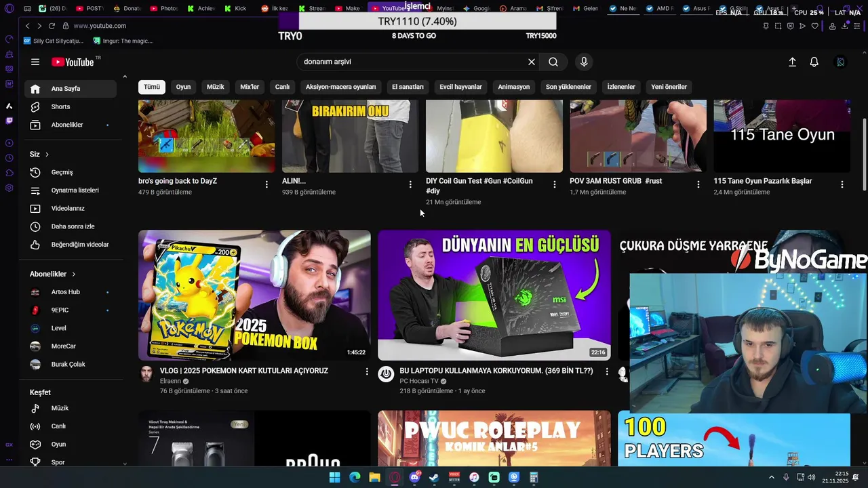Expand the Siz section chevron
Image resolution: width=868 pixels, height=488 pixels.
pyautogui.click(x=47, y=155)
